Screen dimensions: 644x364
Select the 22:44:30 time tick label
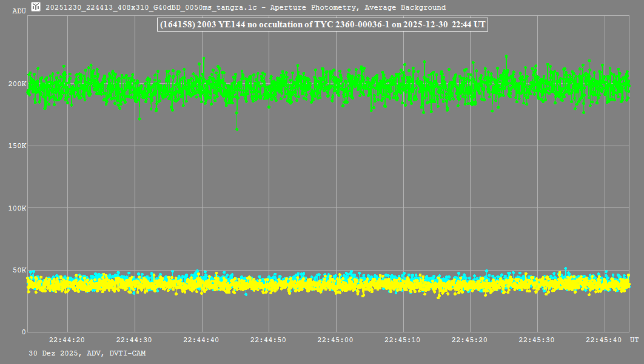[134, 340]
